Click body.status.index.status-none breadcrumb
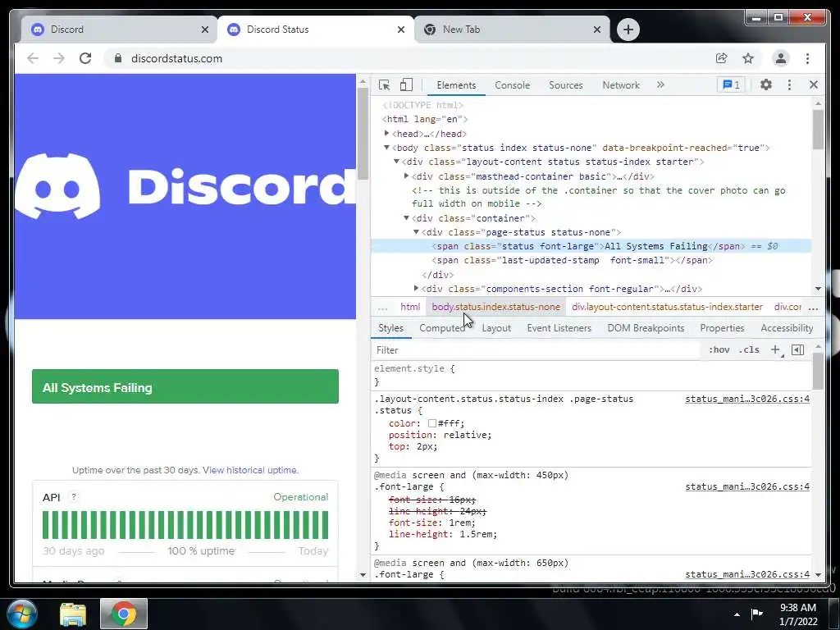Screen dimensions: 840x630 coord(495,307)
